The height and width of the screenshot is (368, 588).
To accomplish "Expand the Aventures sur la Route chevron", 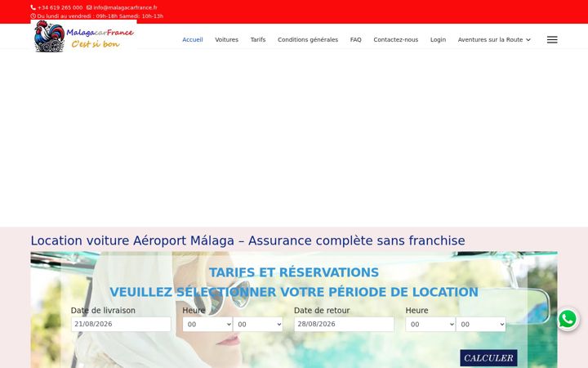I will coord(528,40).
